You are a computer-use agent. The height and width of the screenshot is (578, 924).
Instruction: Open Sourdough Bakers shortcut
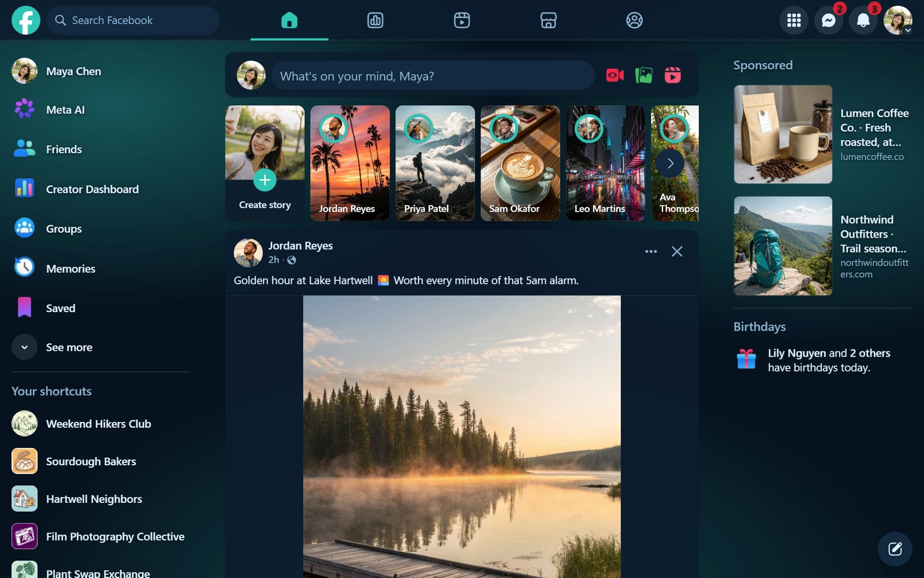[101, 461]
